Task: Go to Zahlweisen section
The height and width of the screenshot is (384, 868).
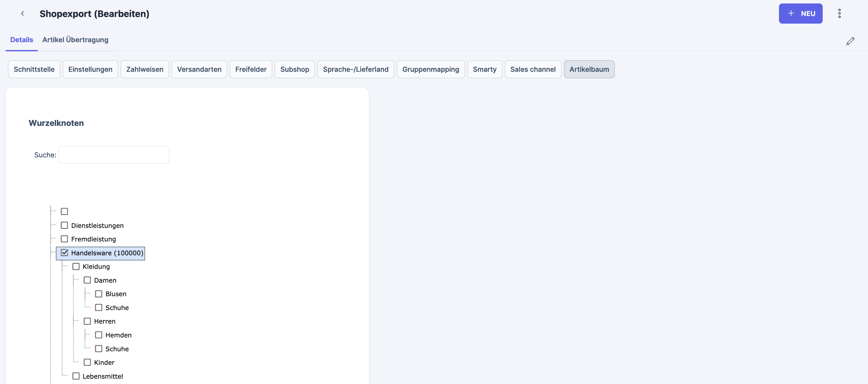Action: click(x=145, y=70)
